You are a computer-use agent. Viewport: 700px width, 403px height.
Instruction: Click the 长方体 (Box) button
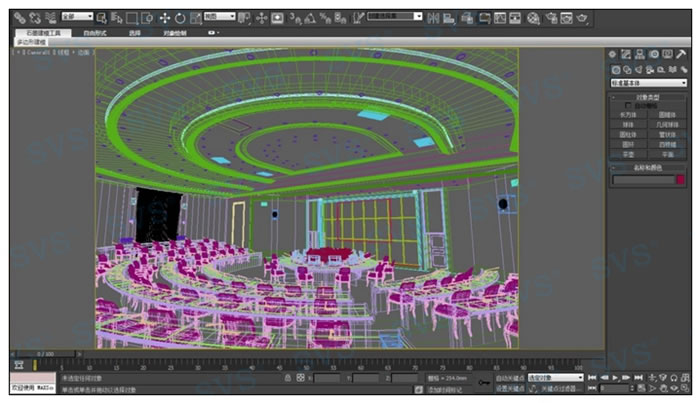pos(630,114)
